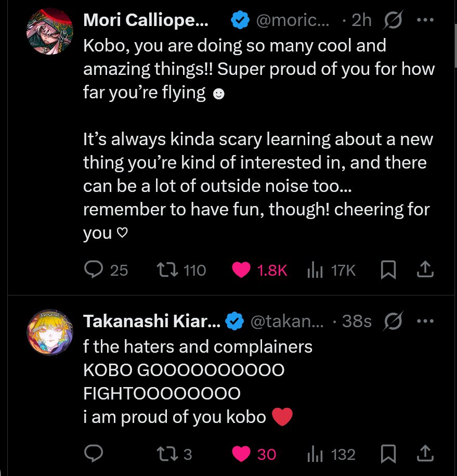This screenshot has width=457, height=476.
Task: Retweet Mori Calliope's post
Action: 166,269
